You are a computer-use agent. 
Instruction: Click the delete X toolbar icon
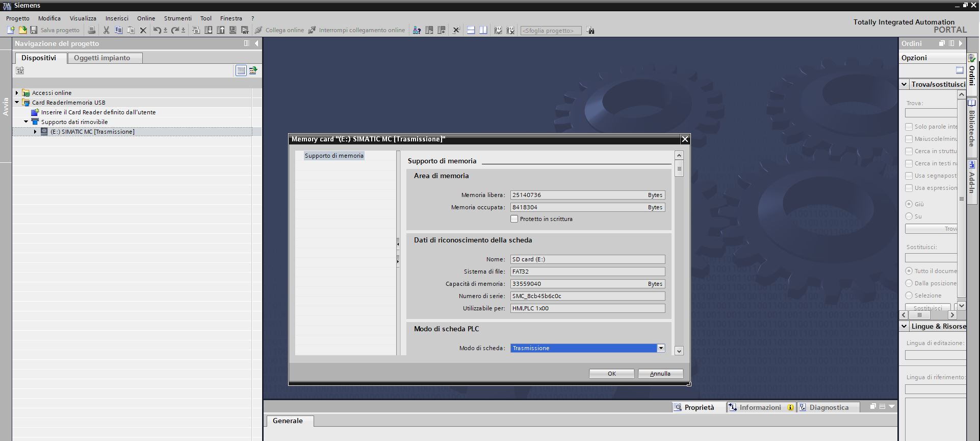[143, 30]
